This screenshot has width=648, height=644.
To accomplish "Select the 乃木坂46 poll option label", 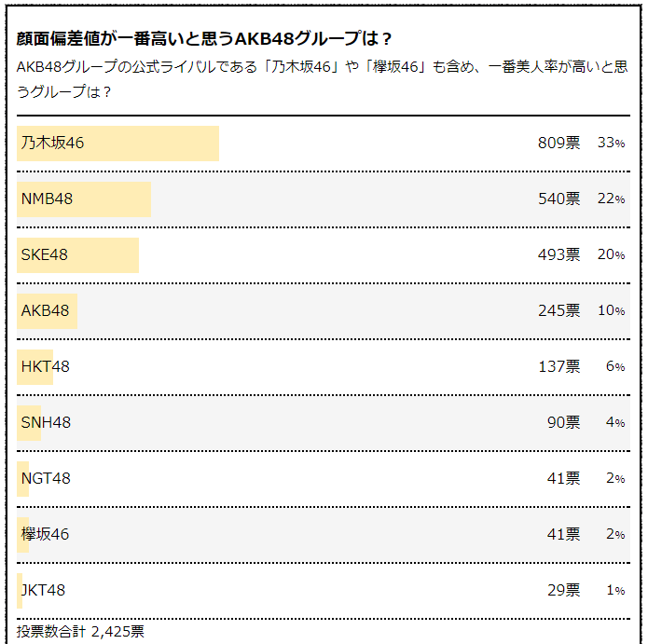I will (x=52, y=144).
